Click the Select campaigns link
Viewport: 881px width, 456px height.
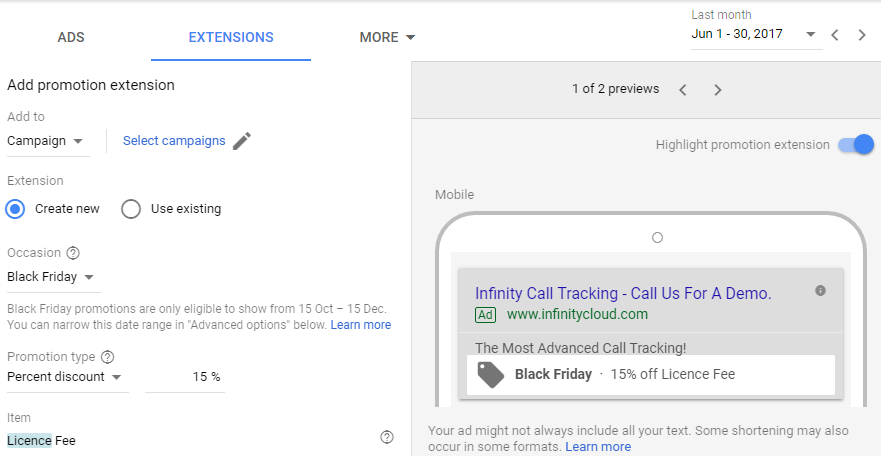[x=174, y=140]
